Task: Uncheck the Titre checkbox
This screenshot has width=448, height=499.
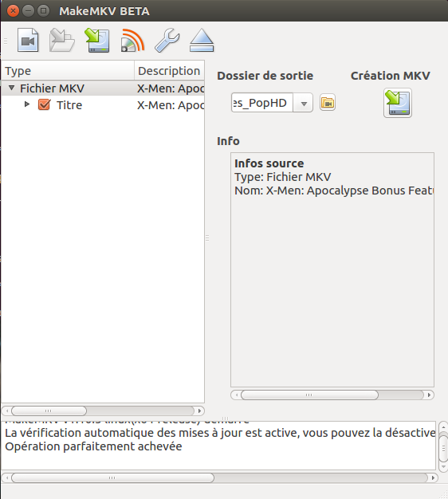Action: 44,104
